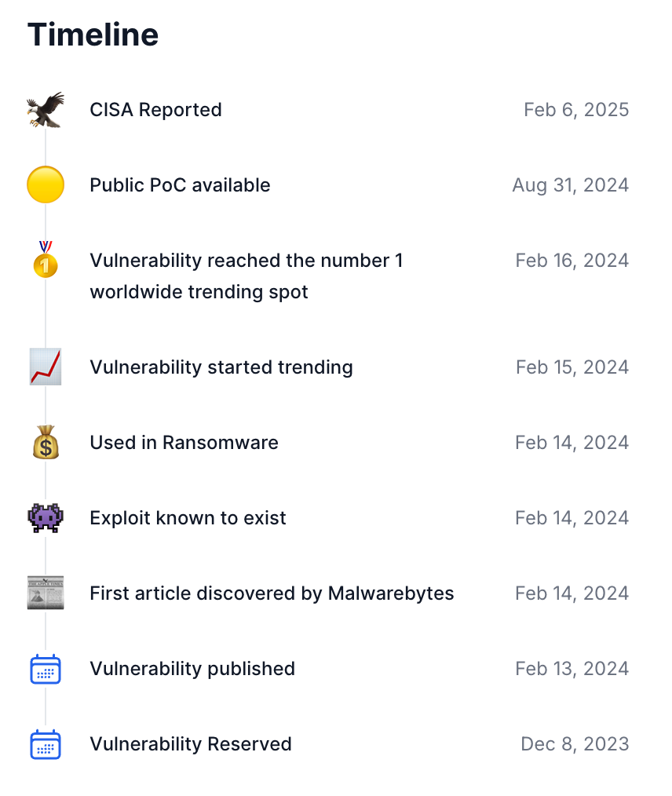
Task: Click the Vulnerability started trending label
Action: 221,367
